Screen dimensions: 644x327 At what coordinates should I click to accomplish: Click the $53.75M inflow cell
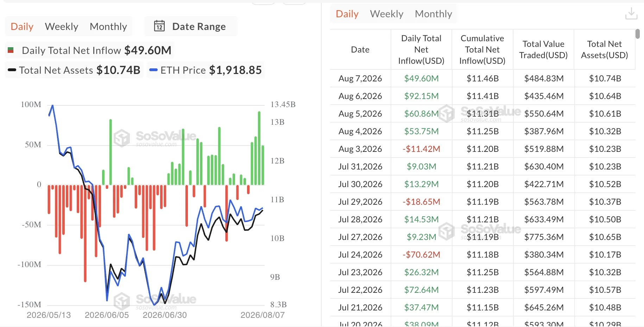(421, 131)
